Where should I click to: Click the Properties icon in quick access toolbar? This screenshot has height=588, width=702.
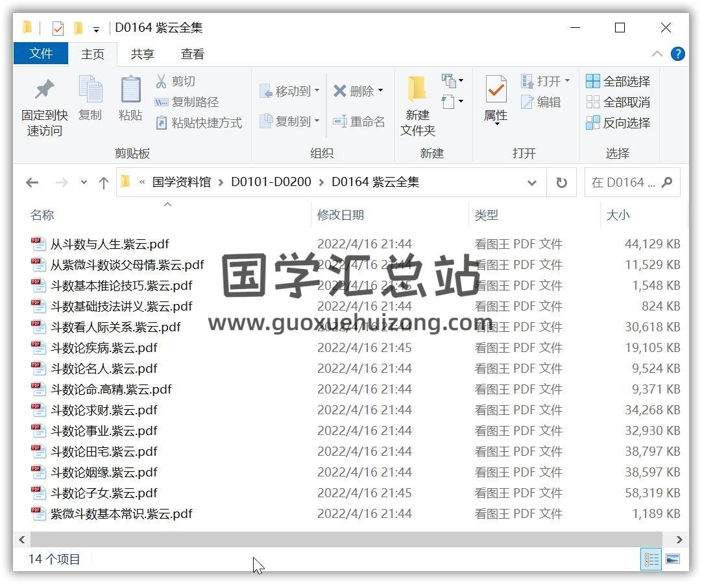[58, 28]
